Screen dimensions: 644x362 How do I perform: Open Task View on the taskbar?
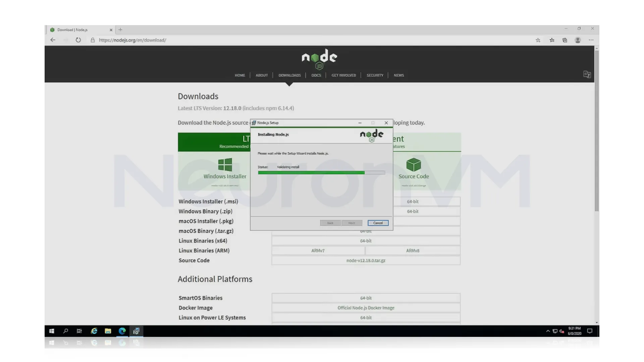(x=79, y=331)
